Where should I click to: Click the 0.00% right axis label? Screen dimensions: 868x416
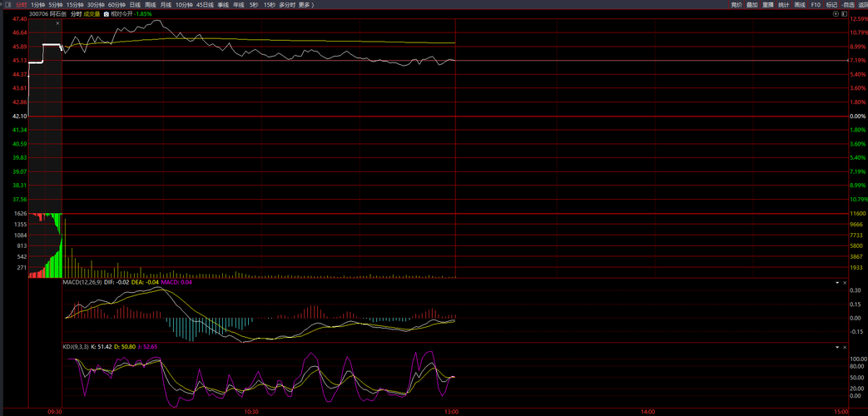tap(857, 116)
